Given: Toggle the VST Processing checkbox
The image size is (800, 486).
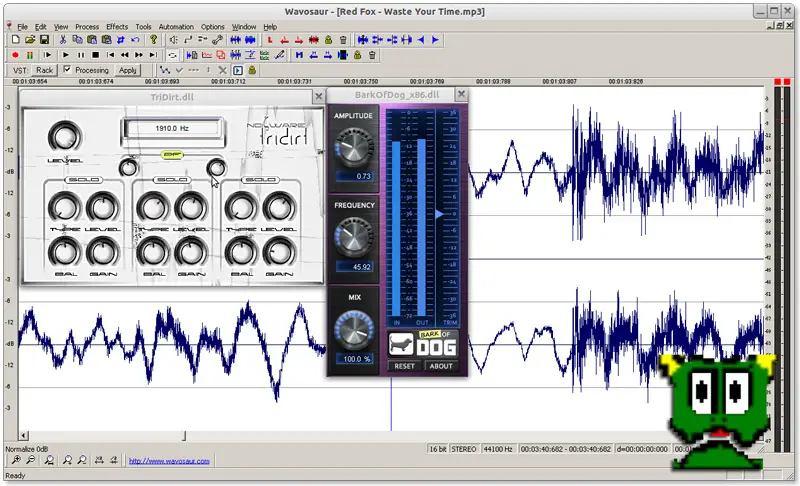Looking at the screenshot, I should pyautogui.click(x=67, y=70).
